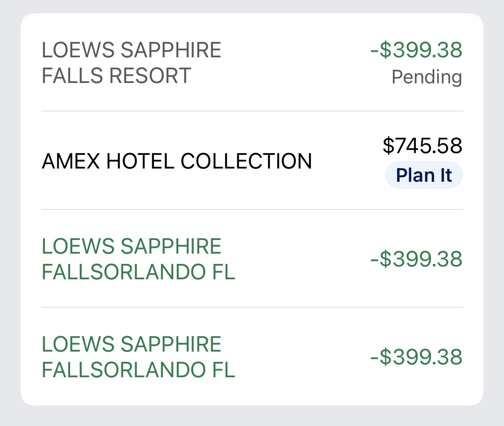Click LOEWS SAPPHIRE in the third transaction
The height and width of the screenshot is (426, 504).
point(131,246)
